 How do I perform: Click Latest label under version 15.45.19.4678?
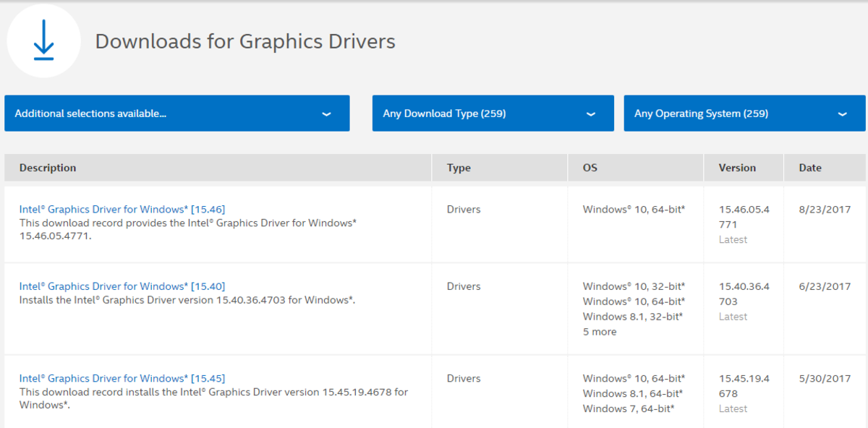pos(733,408)
